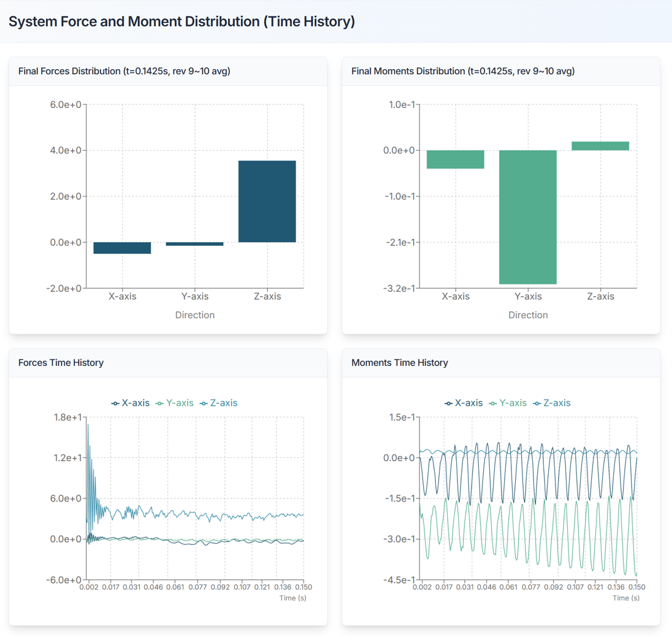Click the System Force and Moment Distribution heading
This screenshot has height=637, width=672.
[181, 21]
